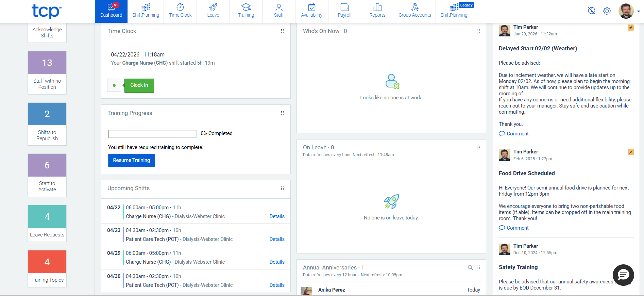Search within Annual Anniversaries widget
The width and height of the screenshot is (644, 296).
470,267
